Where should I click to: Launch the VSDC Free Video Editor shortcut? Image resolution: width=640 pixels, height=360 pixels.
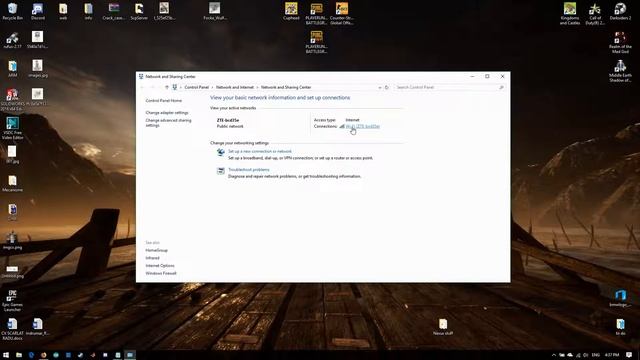pos(12,128)
